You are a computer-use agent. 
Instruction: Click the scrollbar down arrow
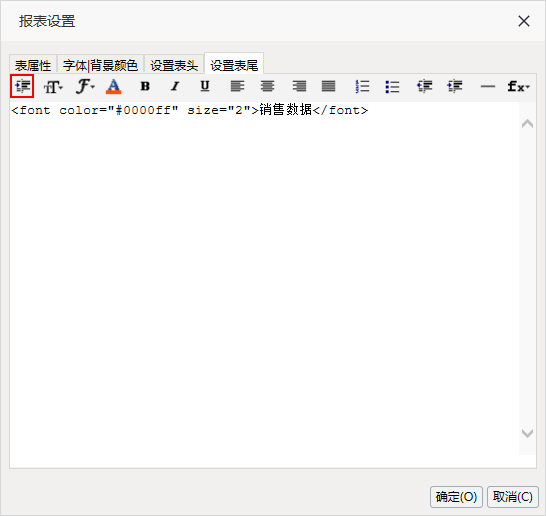(527, 433)
